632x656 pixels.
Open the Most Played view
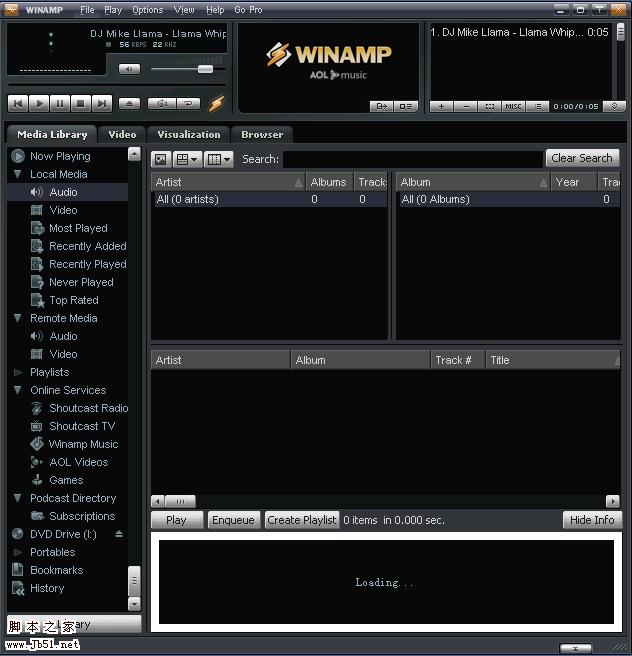pyautogui.click(x=78, y=228)
